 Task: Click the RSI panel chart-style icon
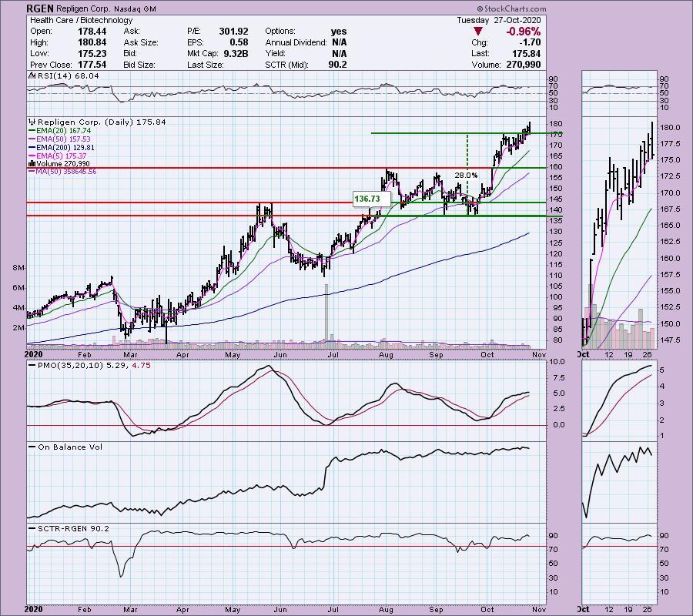click(x=32, y=76)
